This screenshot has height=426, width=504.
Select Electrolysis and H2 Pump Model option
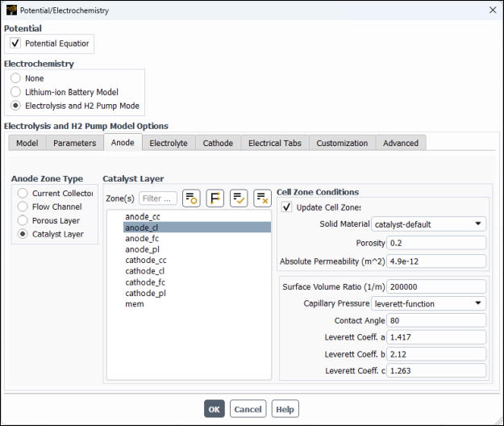coord(15,106)
